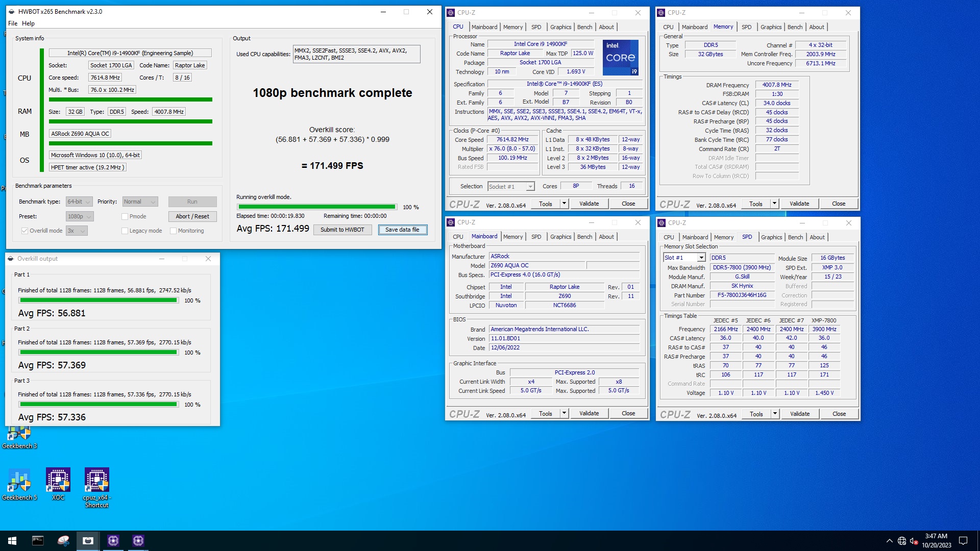Click Tools button in Mainboard window
Image resolution: width=980 pixels, height=551 pixels.
tap(546, 413)
